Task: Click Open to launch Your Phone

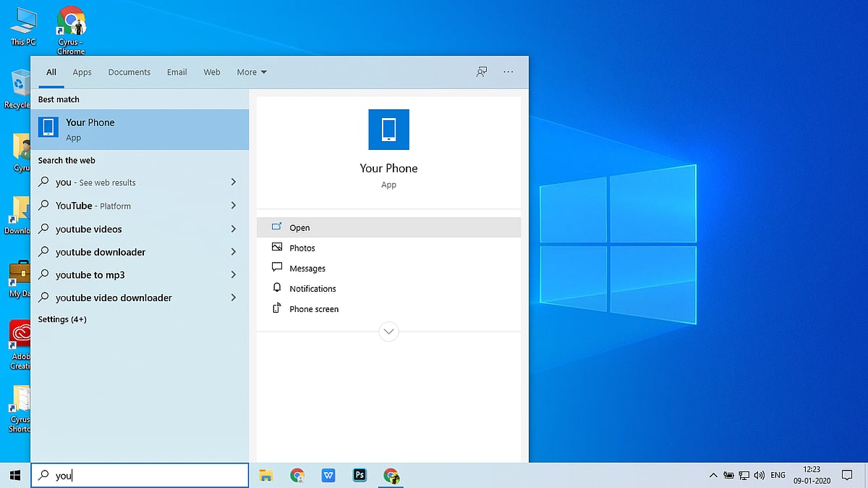Action: (x=299, y=227)
